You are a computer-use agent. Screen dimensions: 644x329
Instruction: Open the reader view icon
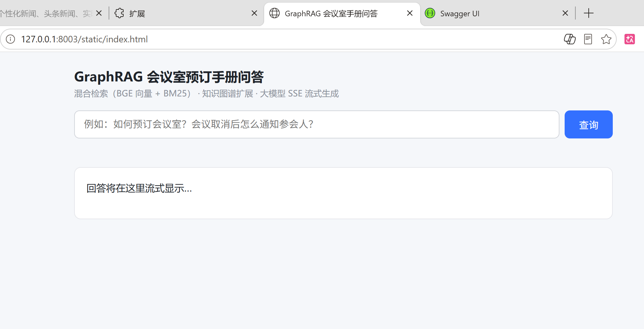click(x=588, y=39)
